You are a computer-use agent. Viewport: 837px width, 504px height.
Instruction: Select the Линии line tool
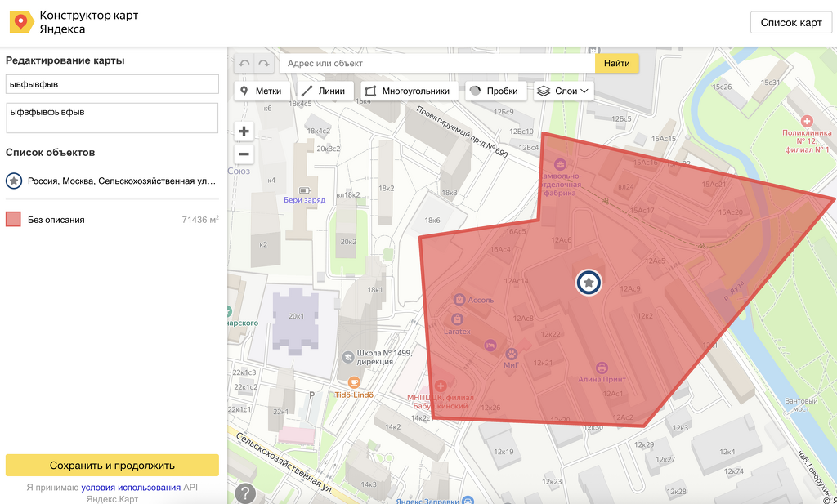click(324, 91)
